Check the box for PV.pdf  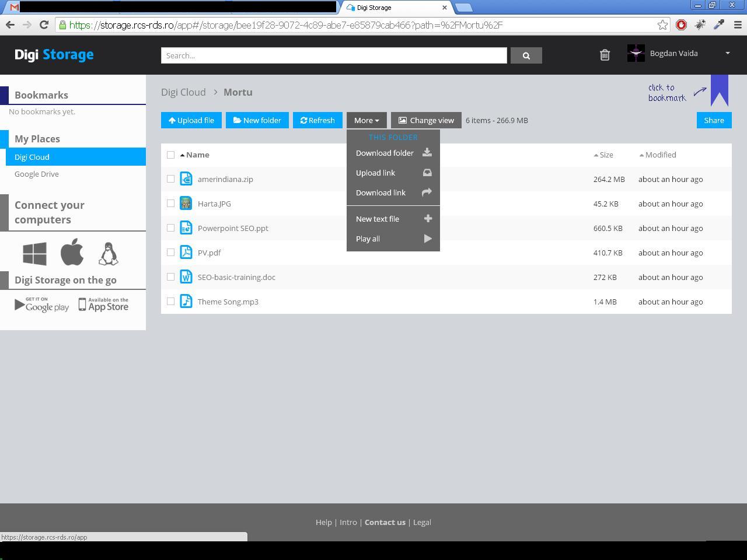point(170,253)
